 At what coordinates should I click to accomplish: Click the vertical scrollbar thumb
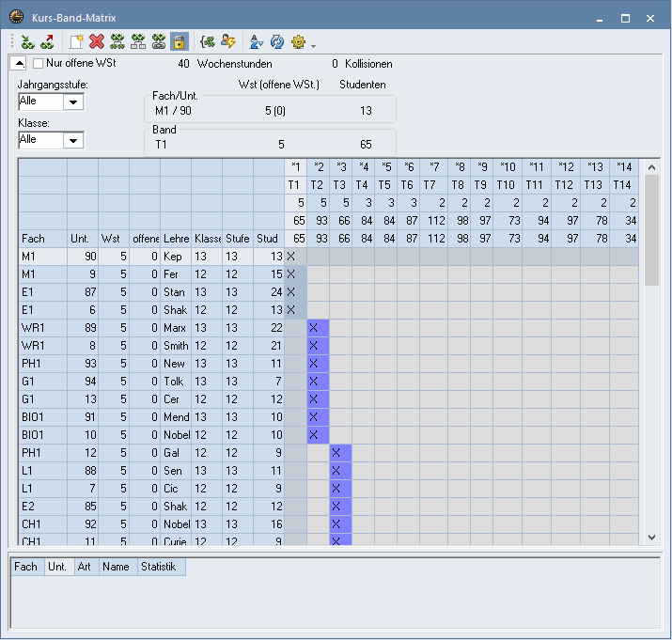pyautogui.click(x=652, y=230)
